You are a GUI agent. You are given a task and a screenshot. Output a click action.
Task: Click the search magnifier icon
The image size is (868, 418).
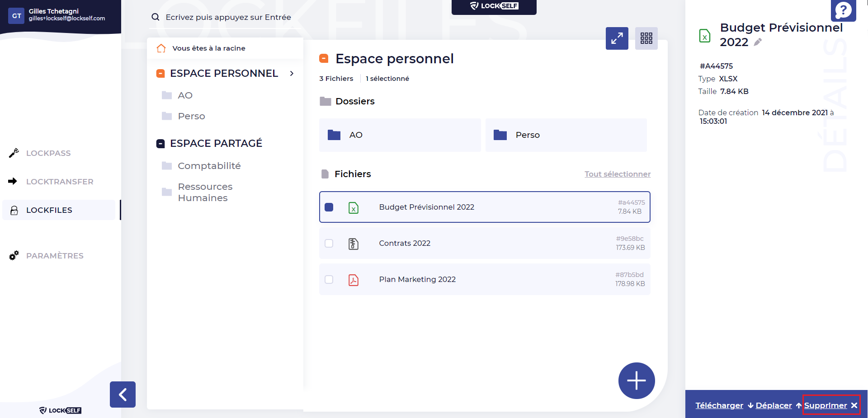click(156, 17)
